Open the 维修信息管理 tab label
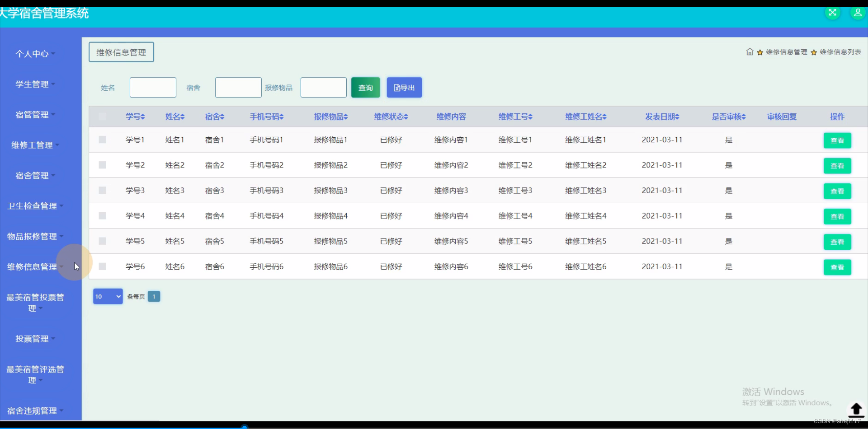The width and height of the screenshot is (868, 429). point(121,51)
